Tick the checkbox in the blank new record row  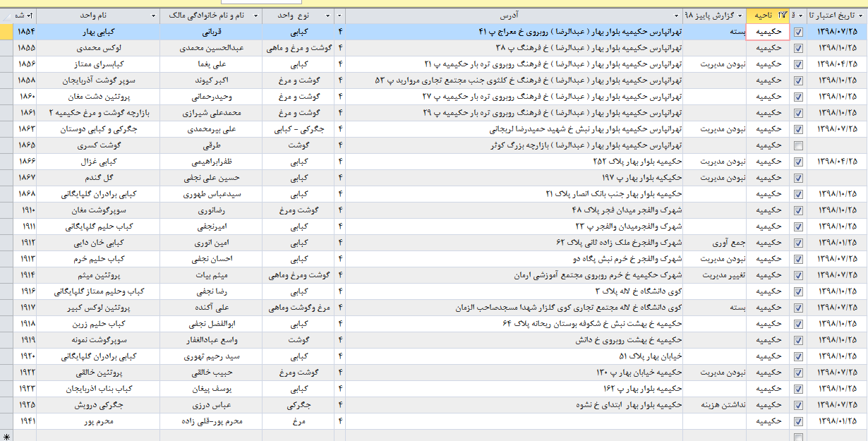798,437
